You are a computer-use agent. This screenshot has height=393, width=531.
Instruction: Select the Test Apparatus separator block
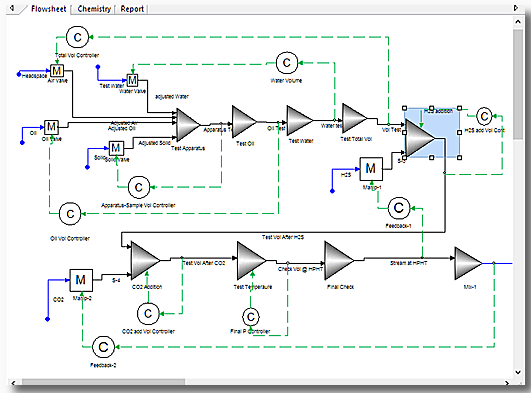(x=188, y=125)
